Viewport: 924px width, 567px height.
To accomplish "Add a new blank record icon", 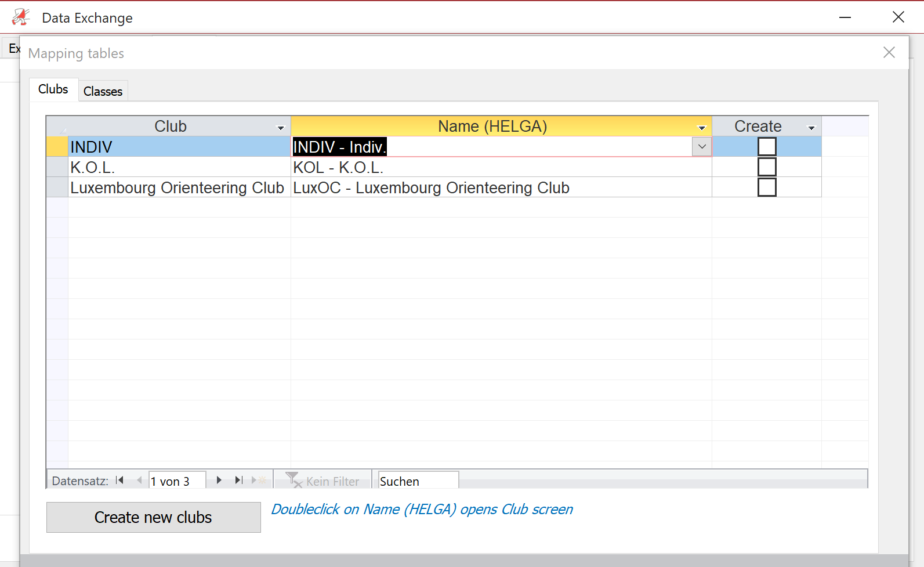I will 259,480.
